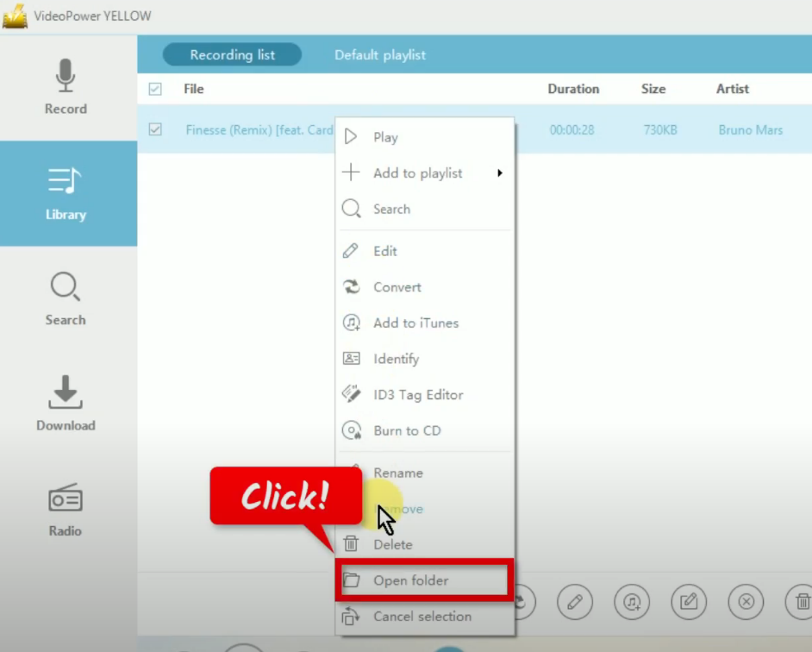812x652 pixels.
Task: Click Cancel selection in the context menu
Action: point(422,617)
